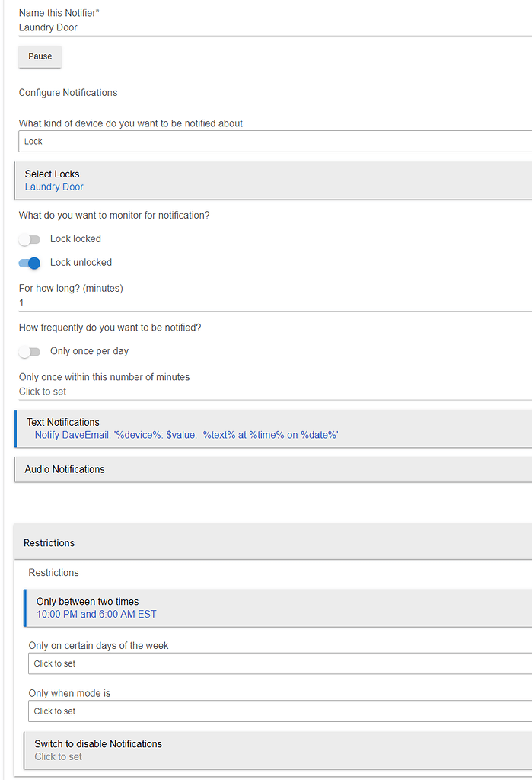Image resolution: width=532 pixels, height=780 pixels.
Task: Enable the Lock locked toggle
Action: click(30, 238)
